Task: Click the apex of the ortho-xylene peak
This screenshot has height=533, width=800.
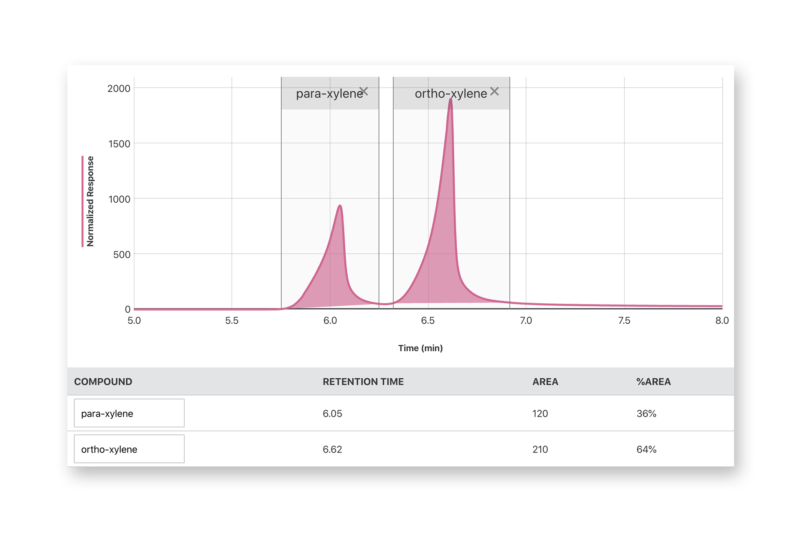Action: (x=451, y=99)
